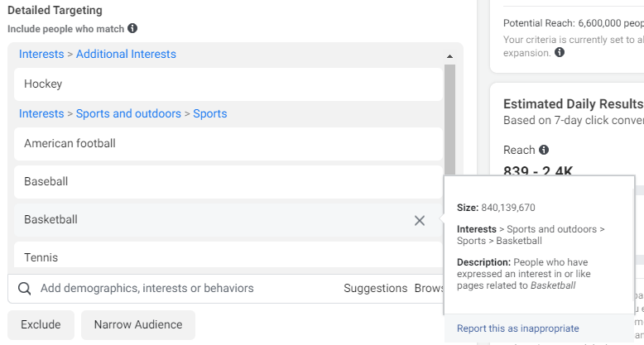The height and width of the screenshot is (345, 644).
Task: Open the Suggestions tab
Action: pyautogui.click(x=376, y=289)
